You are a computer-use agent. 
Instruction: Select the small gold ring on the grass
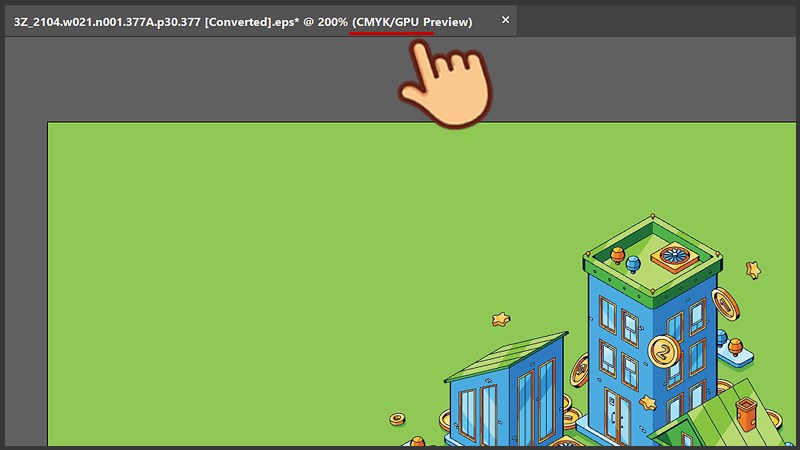[x=397, y=417]
